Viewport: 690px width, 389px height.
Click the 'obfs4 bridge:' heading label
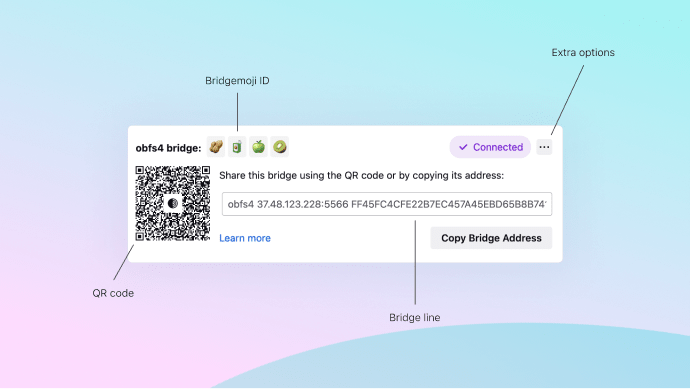pos(168,148)
